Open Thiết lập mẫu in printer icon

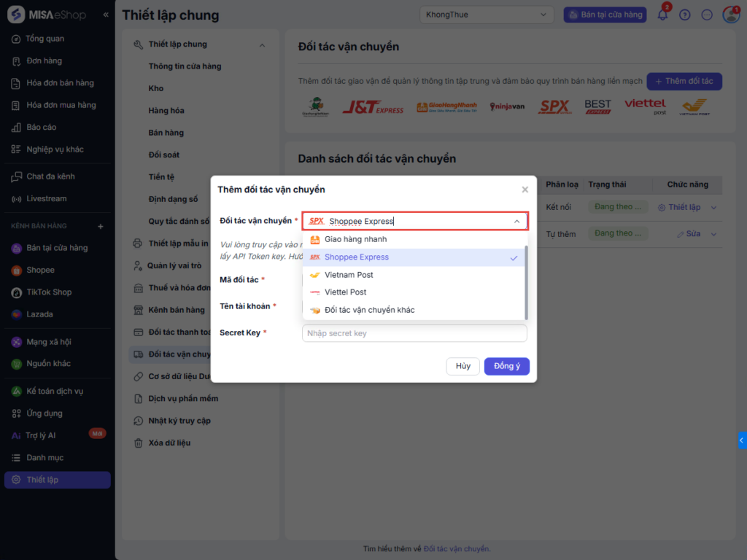coord(138,244)
